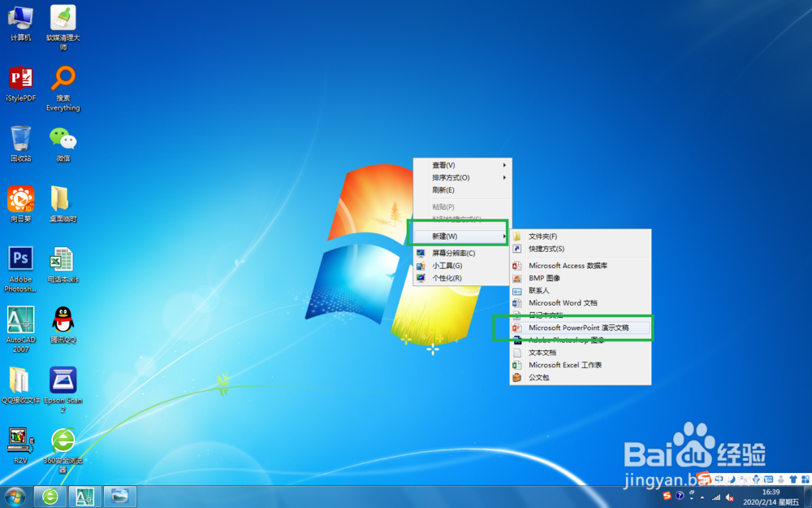Choose 刷新(E) in context menu
Screen dimensions: 812x508
click(x=462, y=189)
